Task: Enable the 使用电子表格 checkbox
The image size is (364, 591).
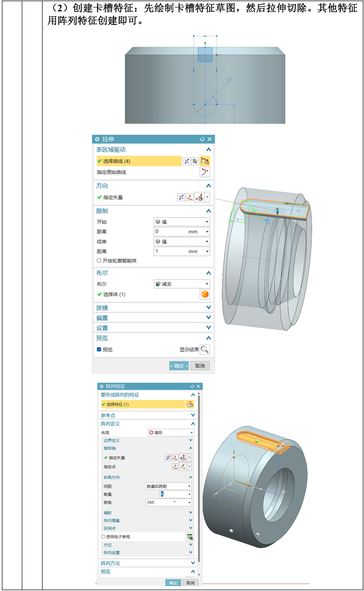Action: tap(103, 537)
